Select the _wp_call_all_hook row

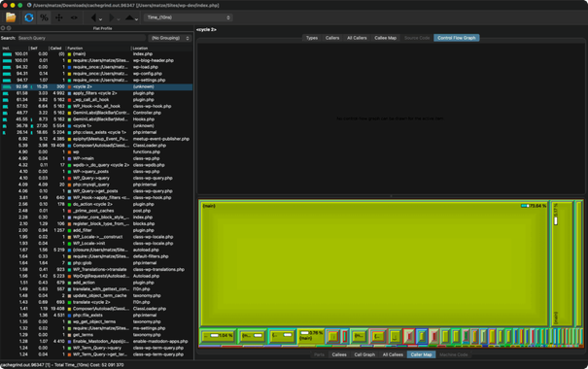coord(96,100)
